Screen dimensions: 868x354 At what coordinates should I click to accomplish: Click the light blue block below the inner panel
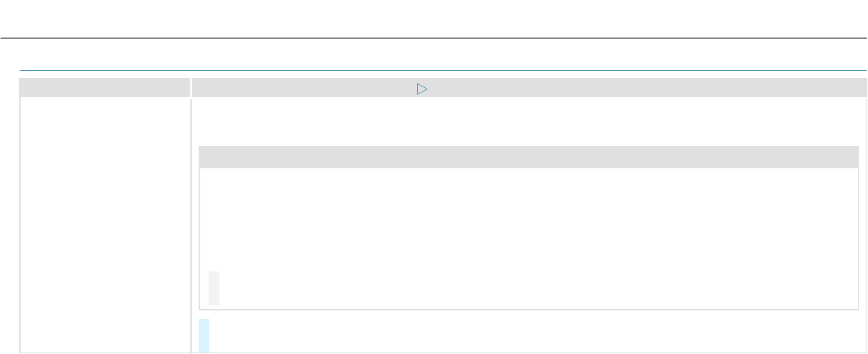tap(204, 335)
